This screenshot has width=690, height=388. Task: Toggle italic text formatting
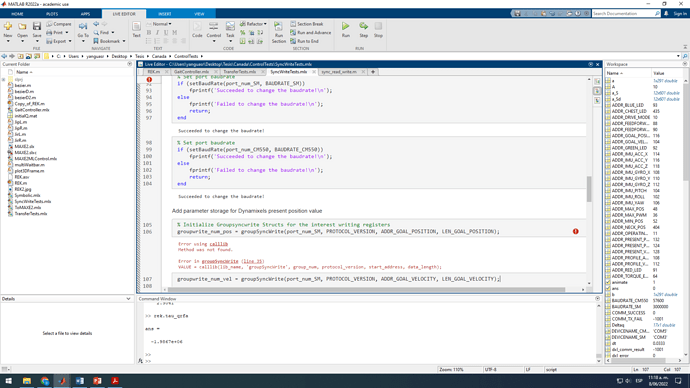157,33
